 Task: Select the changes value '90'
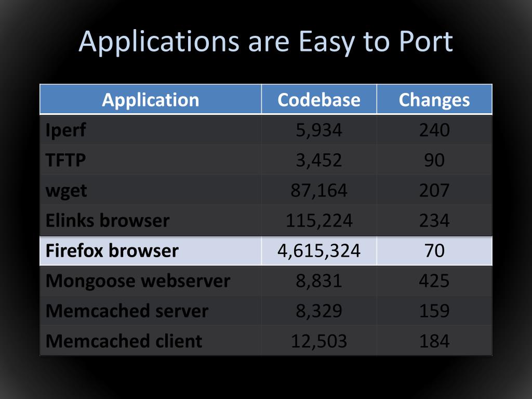[x=434, y=160]
